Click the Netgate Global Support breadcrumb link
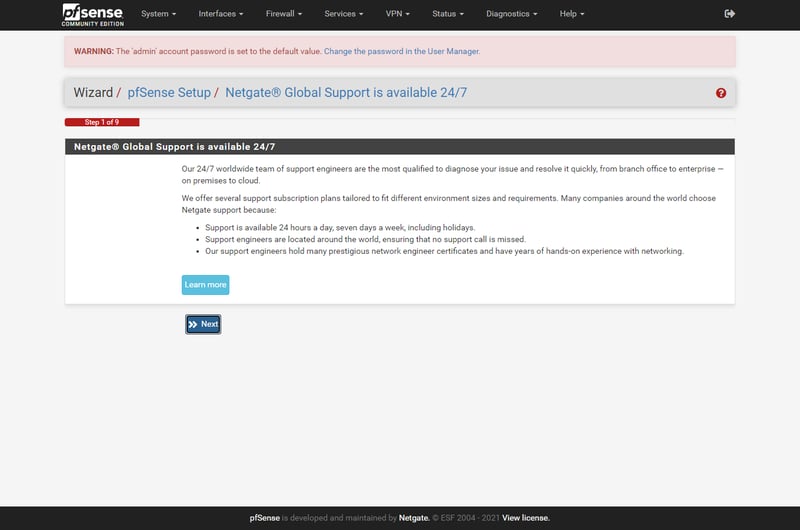The height and width of the screenshot is (530, 800). (x=346, y=93)
